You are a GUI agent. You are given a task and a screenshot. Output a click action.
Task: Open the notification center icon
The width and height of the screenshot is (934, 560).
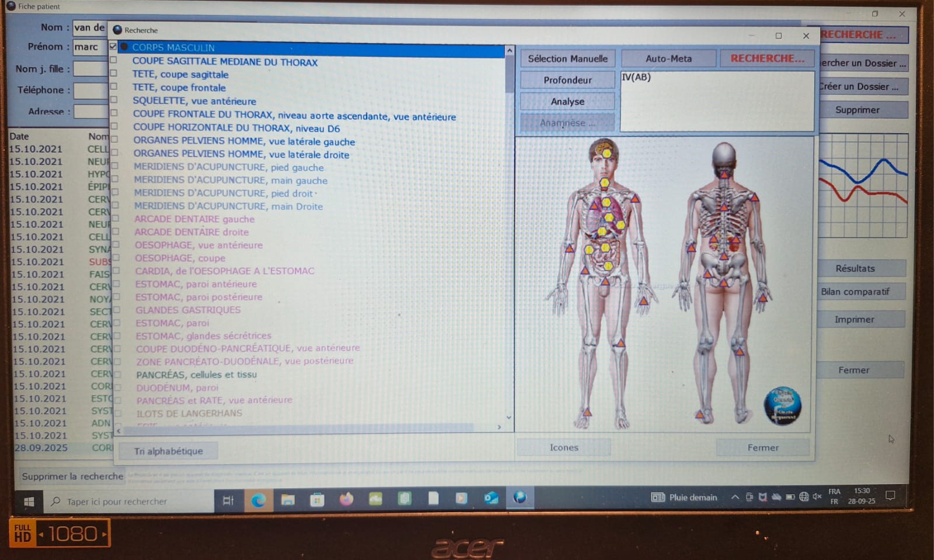pos(890,495)
